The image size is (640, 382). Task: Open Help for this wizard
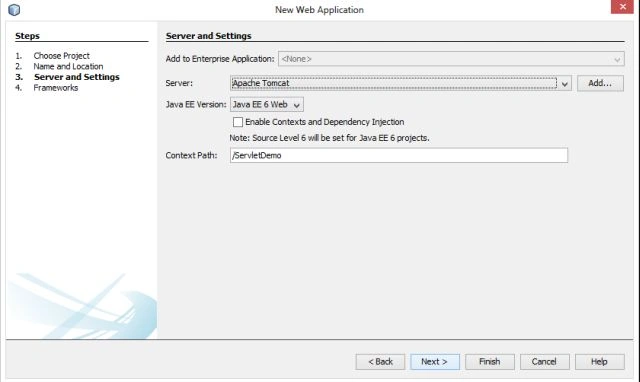(x=600, y=362)
